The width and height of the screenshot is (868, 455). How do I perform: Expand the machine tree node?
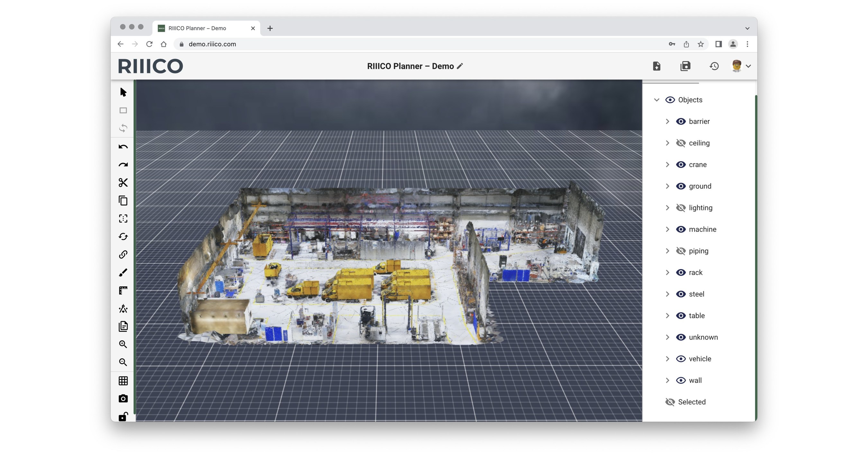(x=667, y=229)
